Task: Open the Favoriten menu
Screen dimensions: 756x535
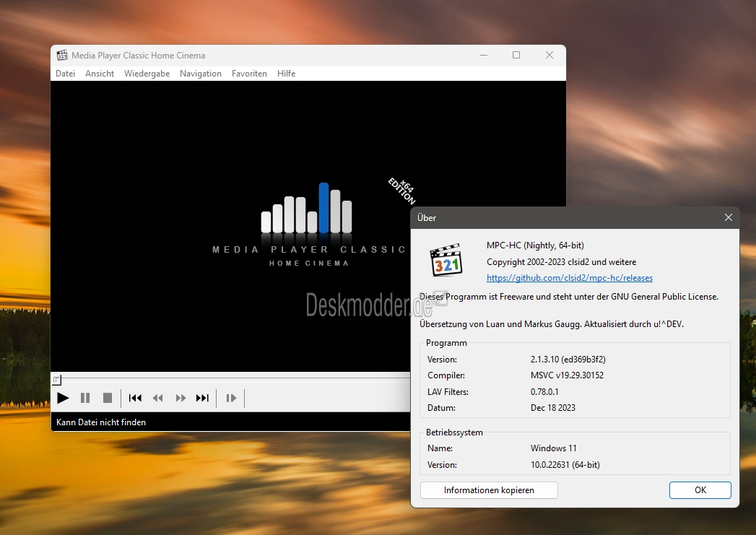Action: point(249,73)
